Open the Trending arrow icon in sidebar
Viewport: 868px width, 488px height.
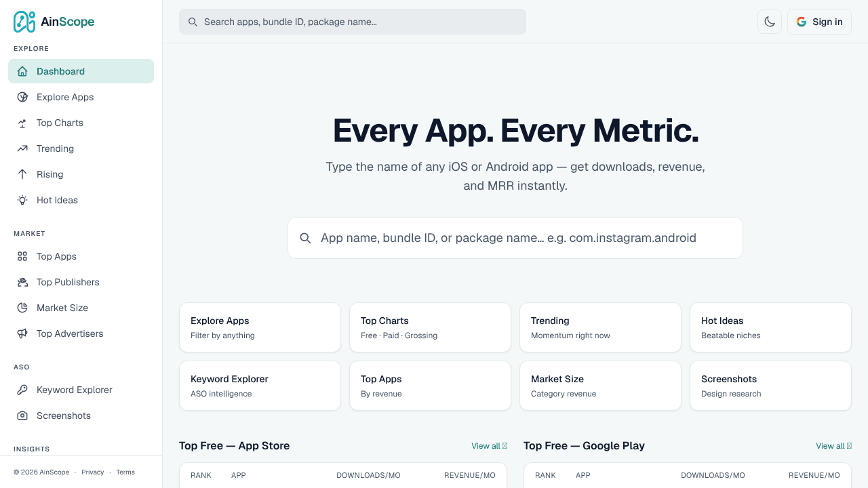click(22, 148)
